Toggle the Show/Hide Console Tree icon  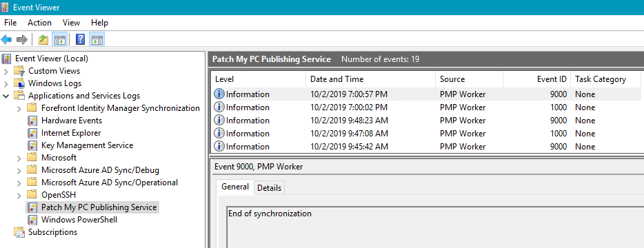point(59,39)
